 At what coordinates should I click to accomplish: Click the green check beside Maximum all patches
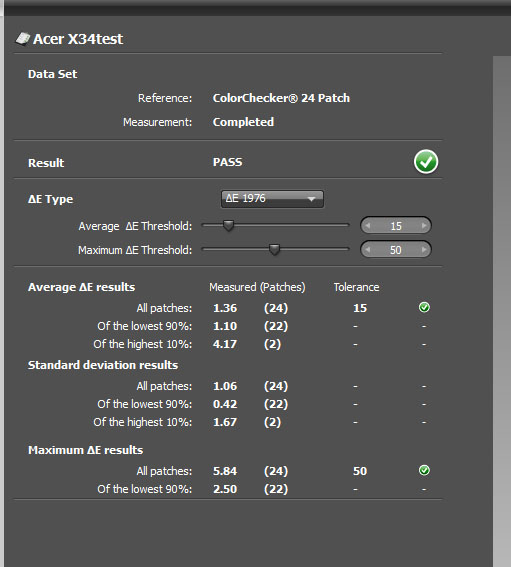[424, 470]
